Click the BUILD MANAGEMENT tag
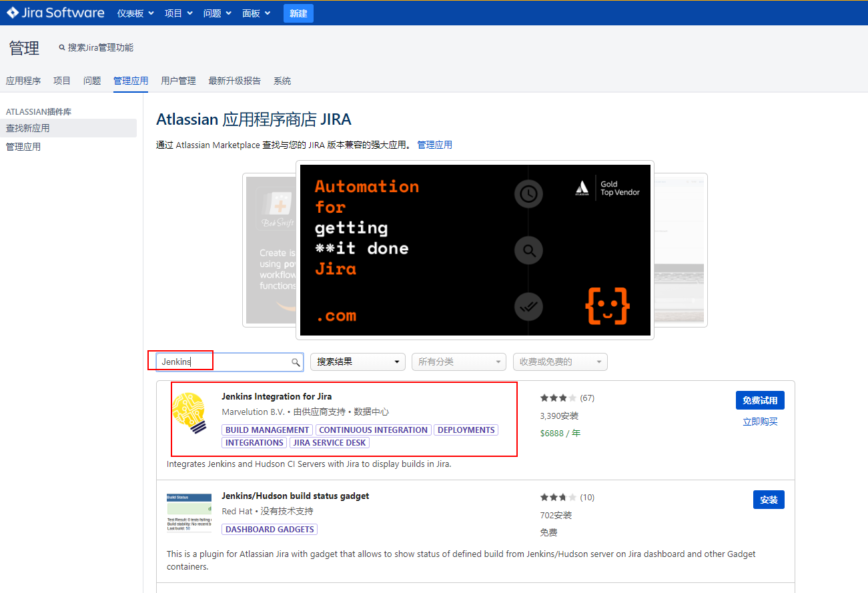 pyautogui.click(x=267, y=430)
